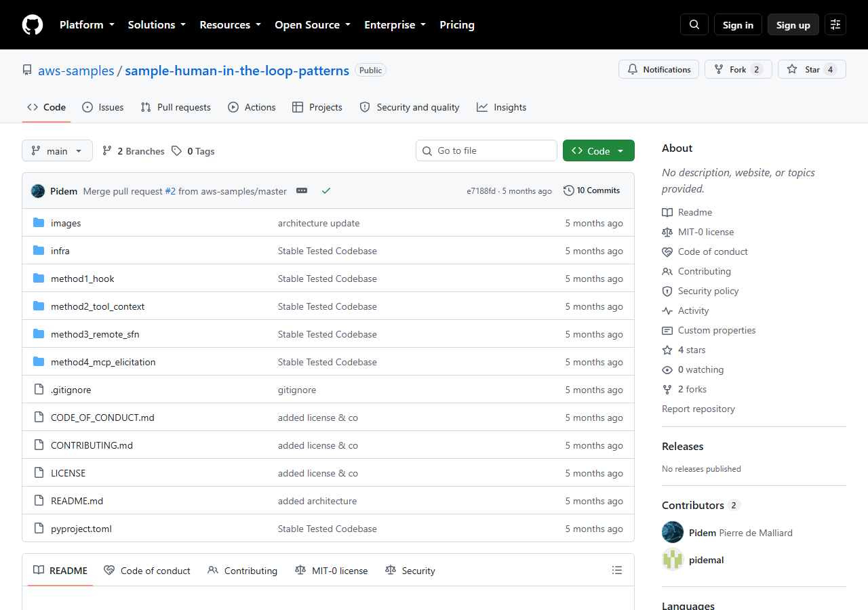
Task: Switch to the Pull requests tab
Action: point(176,107)
